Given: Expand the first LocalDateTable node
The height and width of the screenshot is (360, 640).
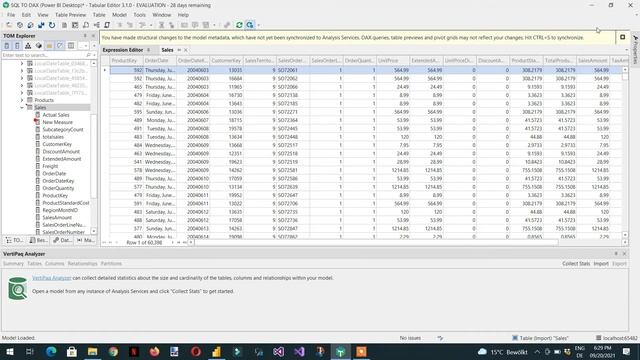Looking at the screenshot, I should (x=22, y=63).
